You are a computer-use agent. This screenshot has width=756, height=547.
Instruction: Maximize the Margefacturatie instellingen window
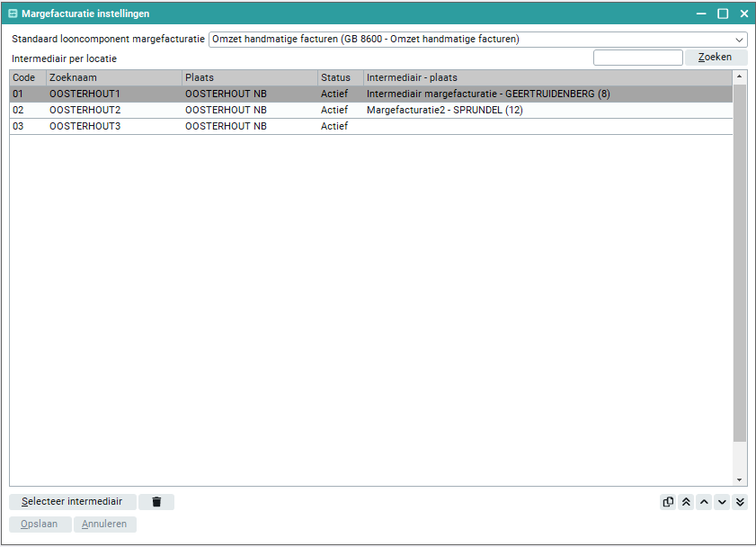(x=722, y=13)
